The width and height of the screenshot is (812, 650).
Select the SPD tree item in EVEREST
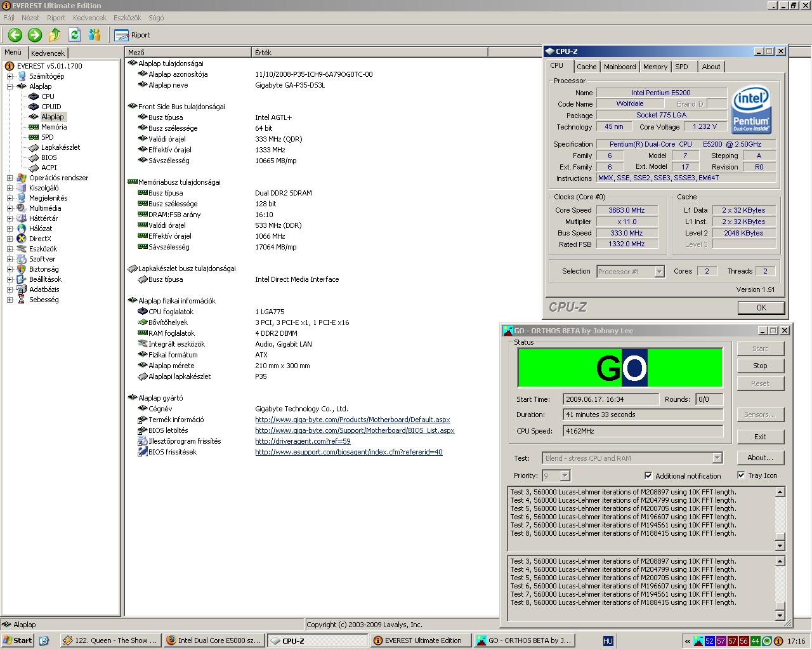[48, 137]
